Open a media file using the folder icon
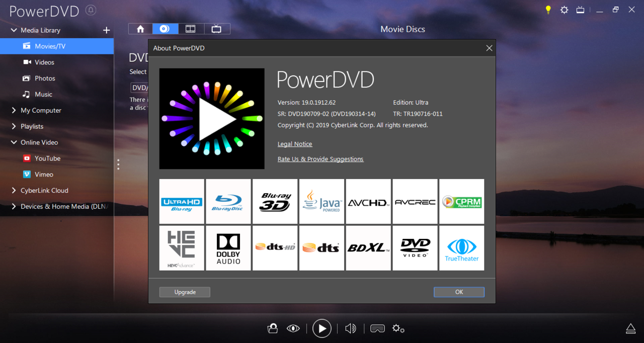 click(x=272, y=328)
